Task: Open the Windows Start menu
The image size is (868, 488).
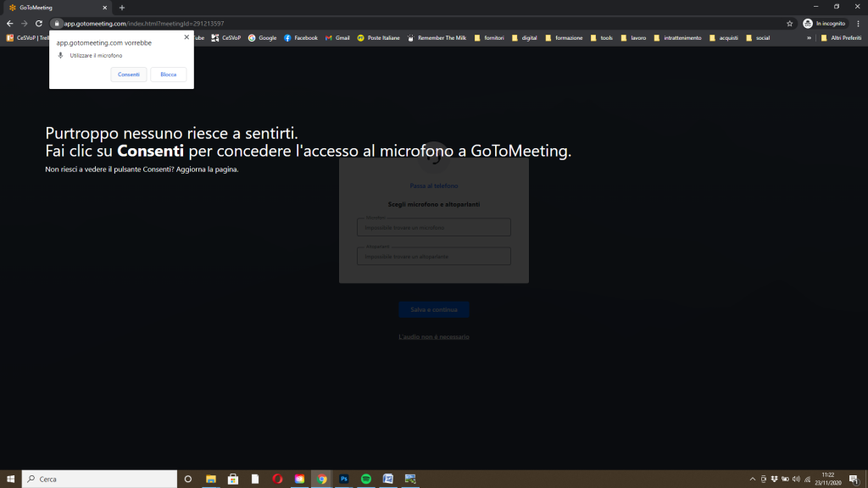Action: [10, 479]
